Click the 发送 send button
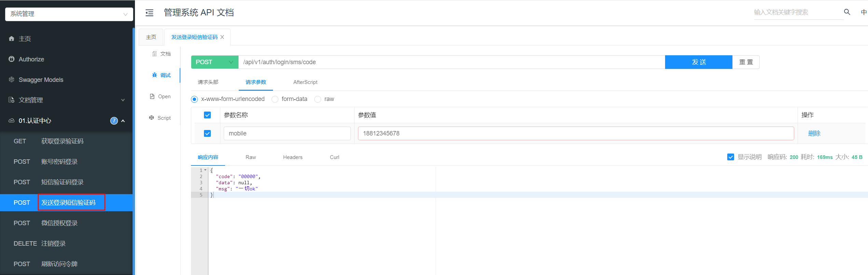This screenshot has height=275, width=868. [699, 62]
